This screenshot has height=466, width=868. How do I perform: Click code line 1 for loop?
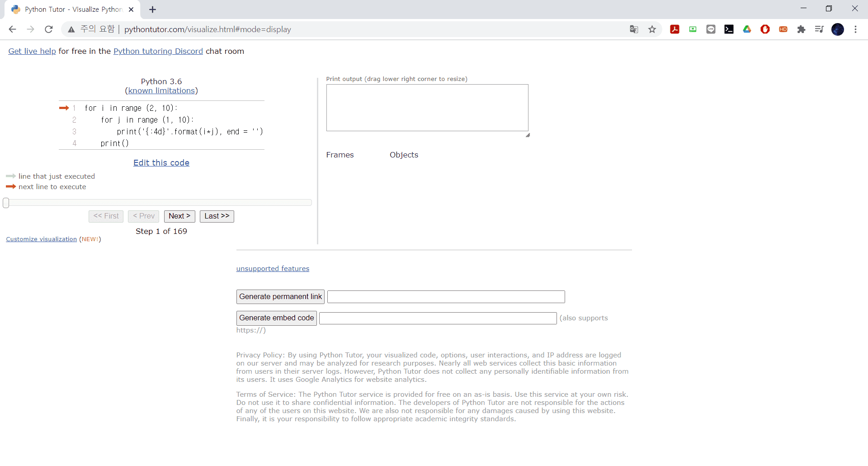[x=131, y=108]
